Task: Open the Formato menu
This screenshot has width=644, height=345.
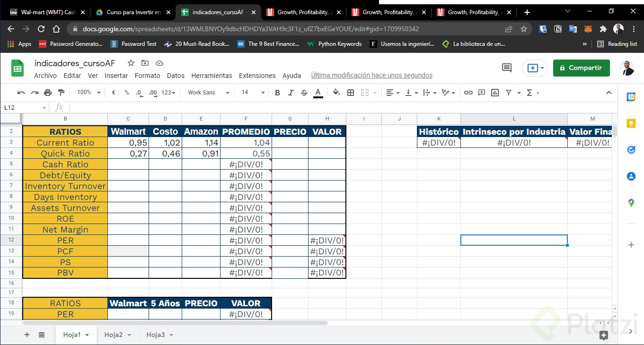Action: [x=148, y=76]
